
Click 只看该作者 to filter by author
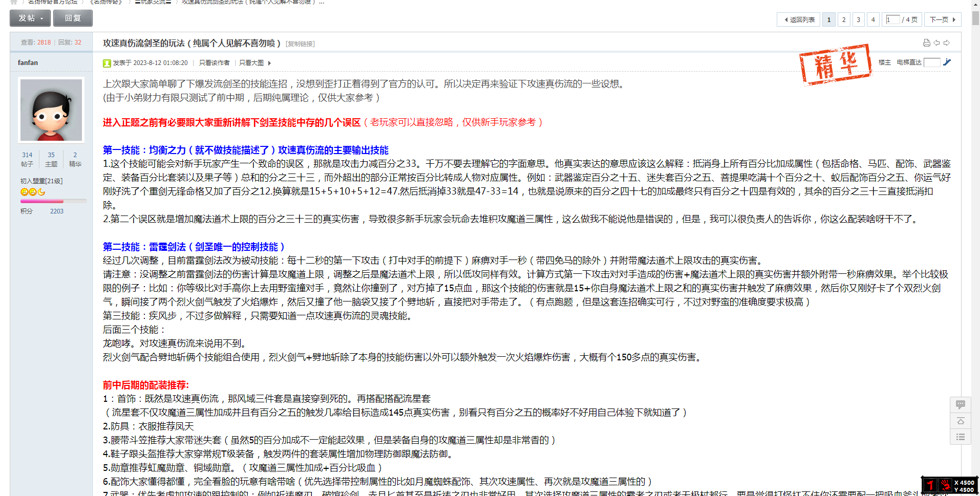tap(214, 63)
